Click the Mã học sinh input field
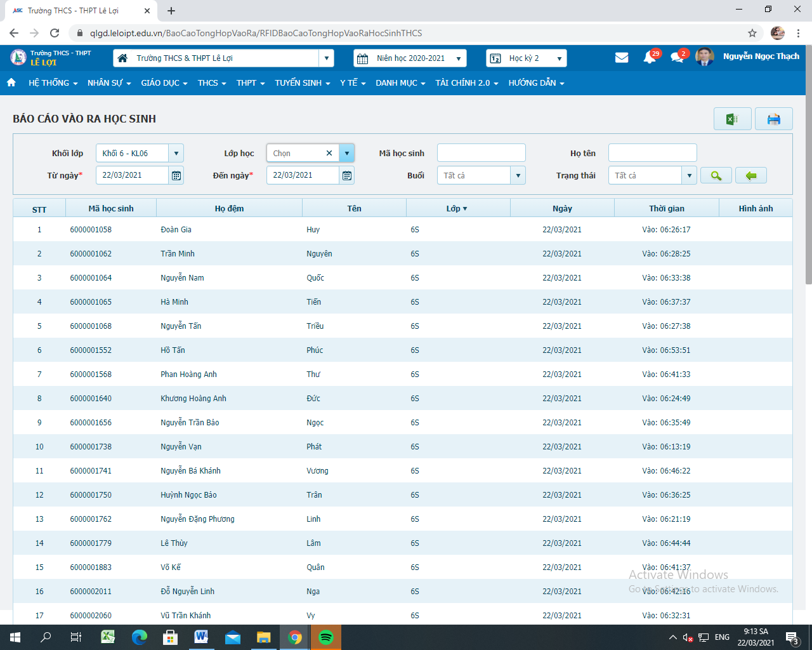The image size is (812, 650). [x=481, y=153]
